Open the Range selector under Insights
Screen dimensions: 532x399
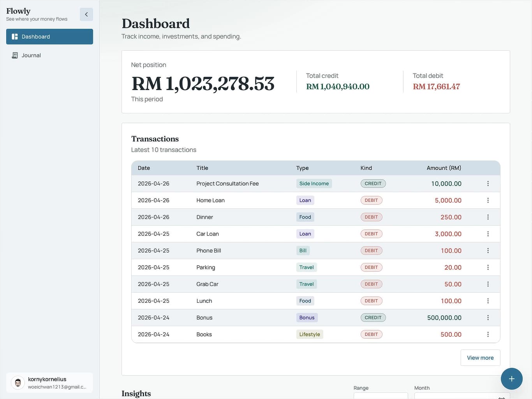381,395
